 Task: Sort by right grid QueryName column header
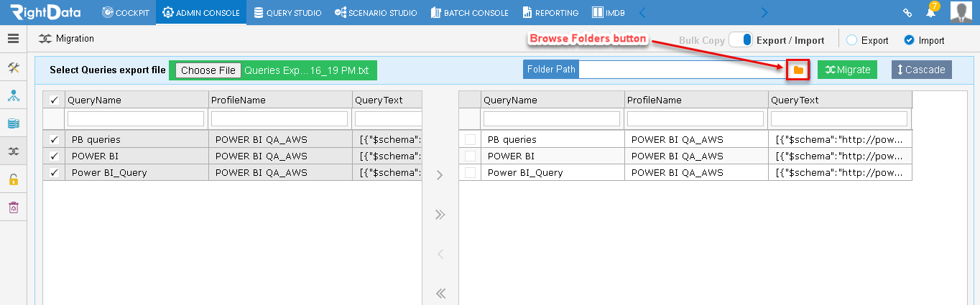point(553,100)
